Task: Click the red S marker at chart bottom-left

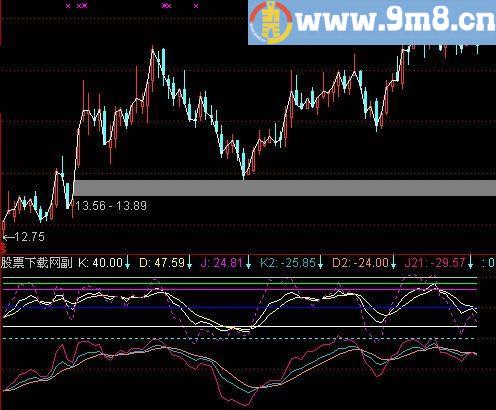Action: coord(2,248)
